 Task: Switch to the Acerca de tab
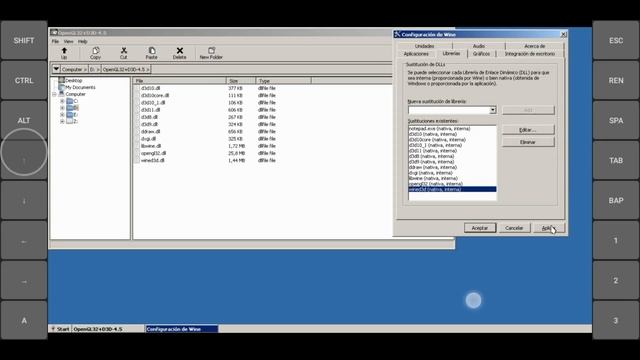[534, 46]
